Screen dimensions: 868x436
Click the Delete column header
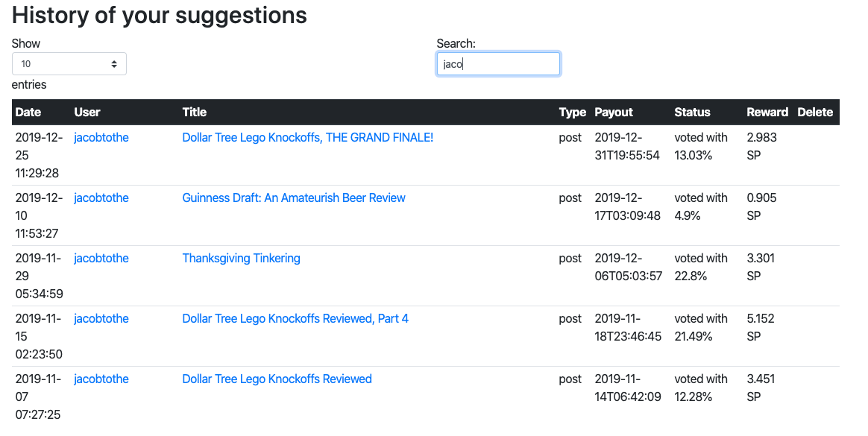(x=815, y=113)
